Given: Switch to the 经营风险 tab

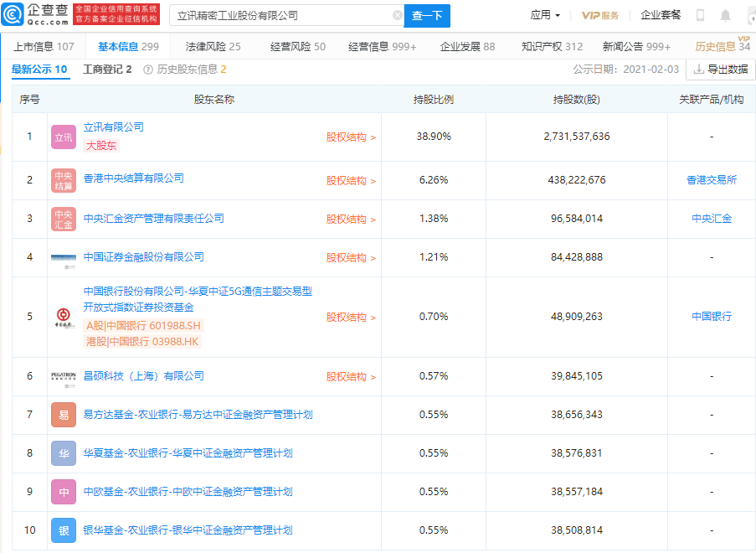Looking at the screenshot, I should point(298,47).
